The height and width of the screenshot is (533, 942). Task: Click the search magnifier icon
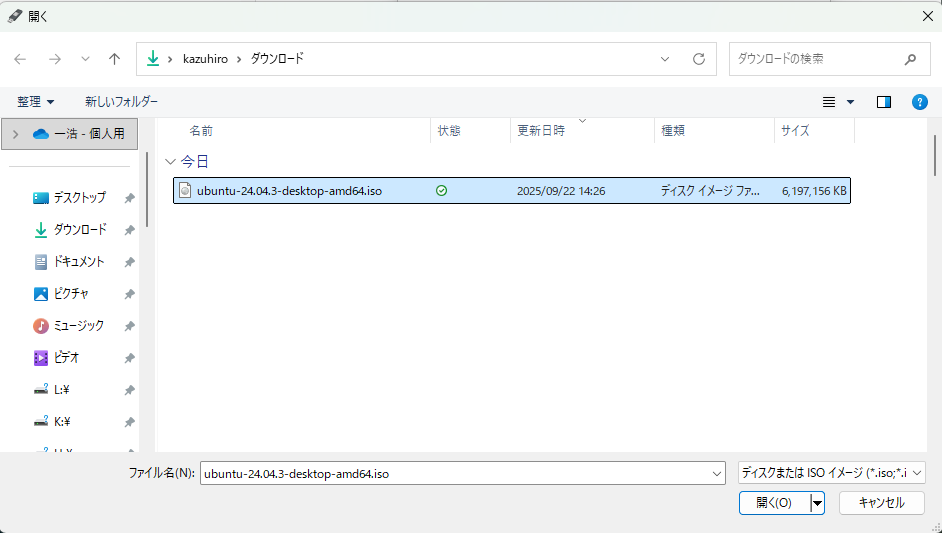pyautogui.click(x=910, y=59)
